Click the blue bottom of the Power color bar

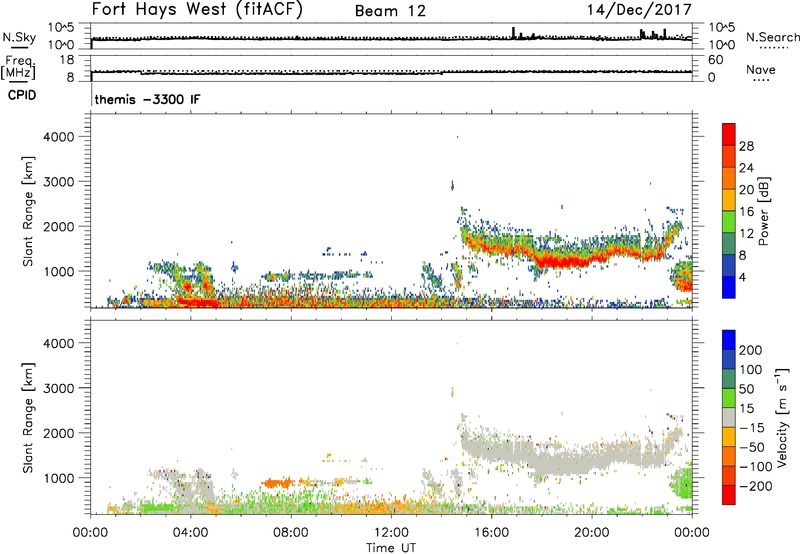[729, 287]
